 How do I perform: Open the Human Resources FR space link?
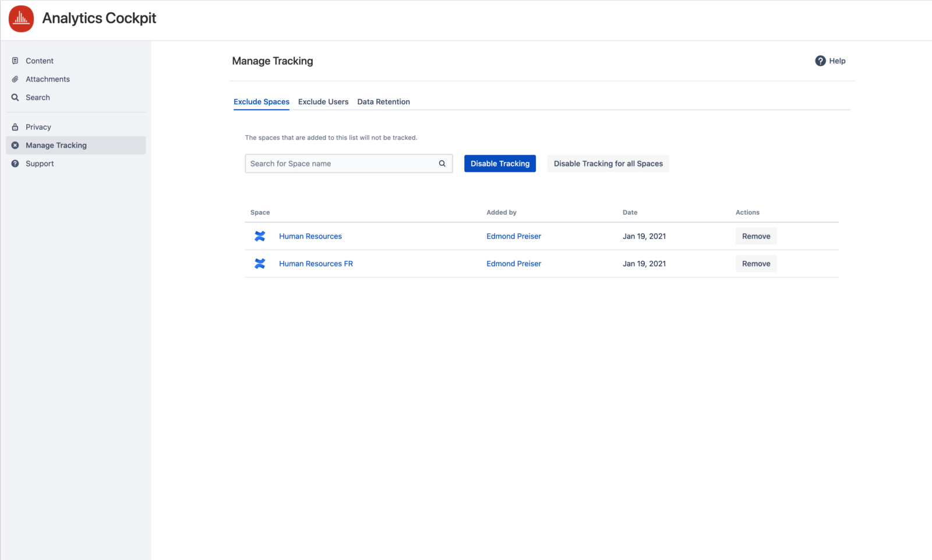pyautogui.click(x=316, y=263)
